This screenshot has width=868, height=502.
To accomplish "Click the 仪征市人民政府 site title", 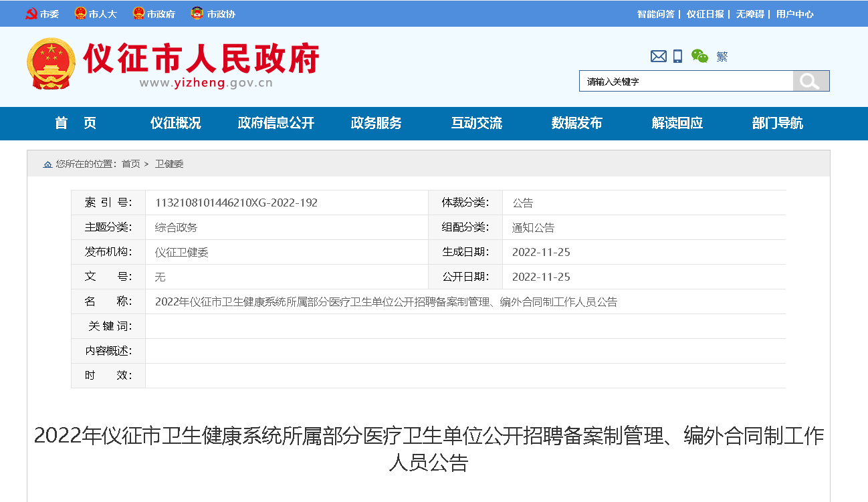I will (x=201, y=58).
